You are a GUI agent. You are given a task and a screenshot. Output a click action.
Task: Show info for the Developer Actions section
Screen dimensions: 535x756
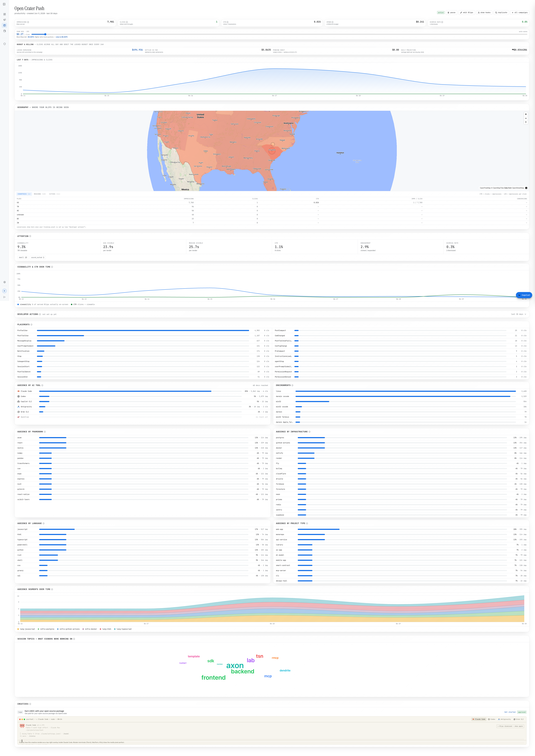coord(40,314)
